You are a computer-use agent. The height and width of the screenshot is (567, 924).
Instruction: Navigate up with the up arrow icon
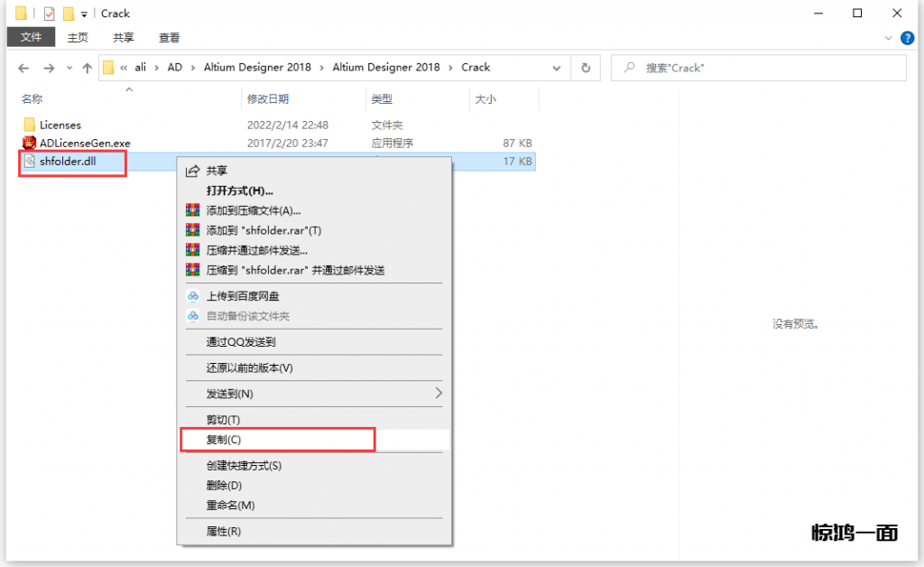coord(87,68)
